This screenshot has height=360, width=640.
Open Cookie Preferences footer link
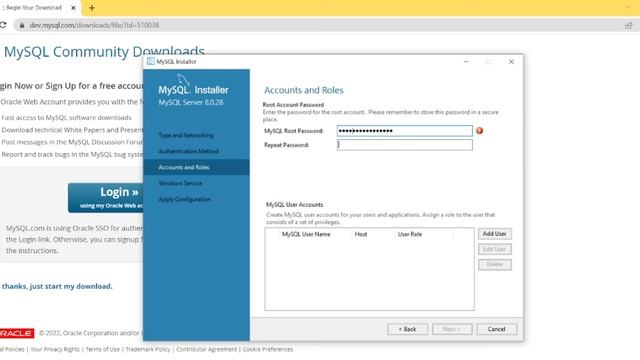pos(268,349)
